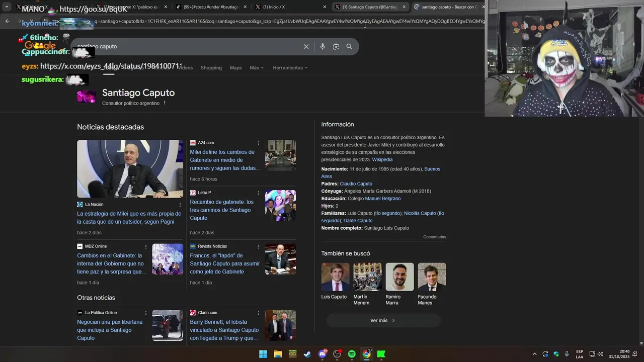Open La Nación article main image
This screenshot has width=644, height=362.
pos(130,169)
